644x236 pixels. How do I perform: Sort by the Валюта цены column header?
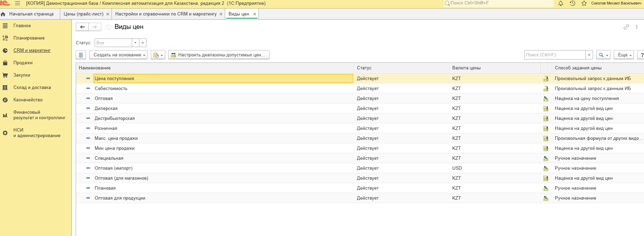coord(466,68)
